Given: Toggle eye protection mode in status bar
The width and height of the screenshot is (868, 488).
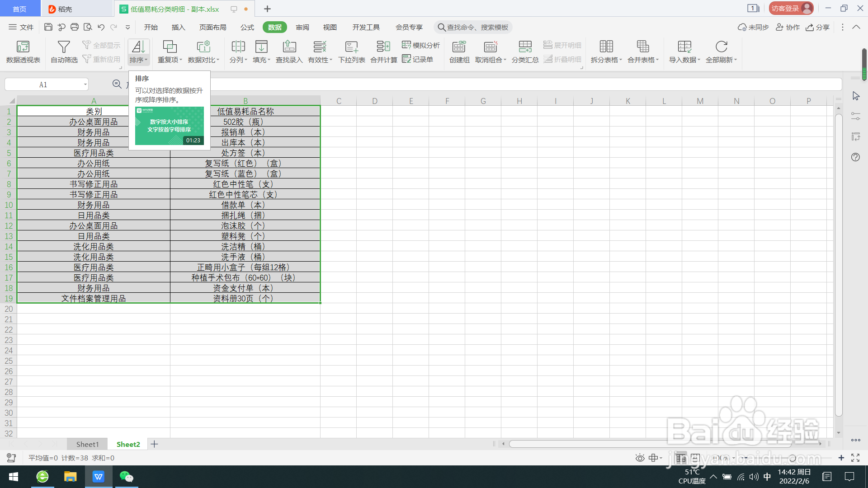Looking at the screenshot, I should [x=640, y=458].
